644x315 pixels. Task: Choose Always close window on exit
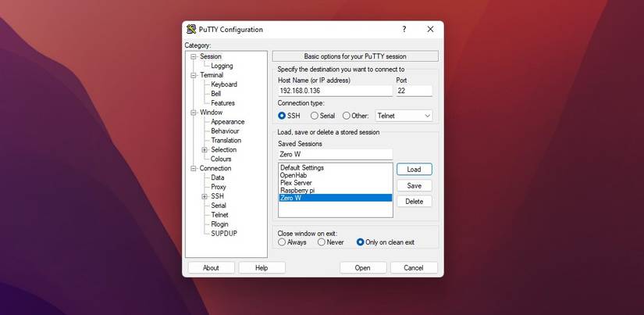281,242
